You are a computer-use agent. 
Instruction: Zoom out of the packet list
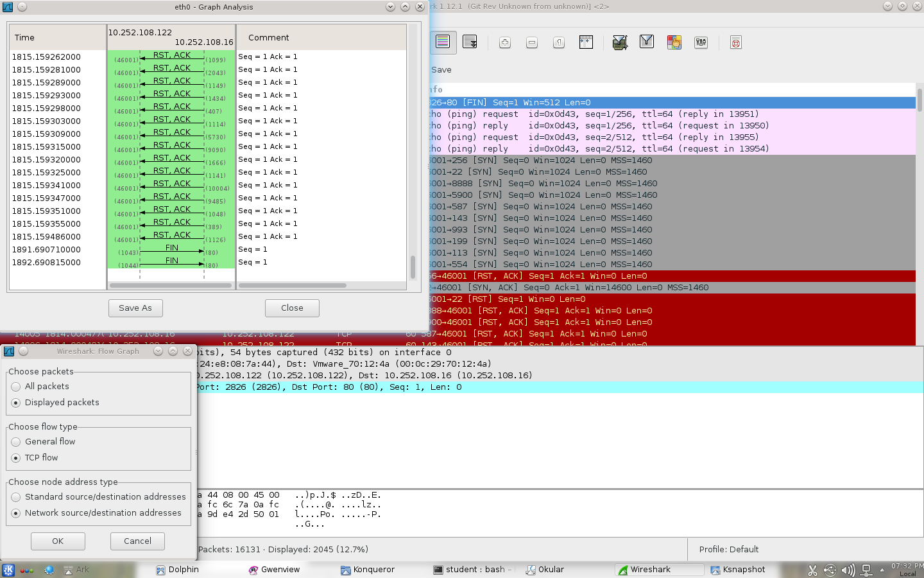[x=531, y=42]
